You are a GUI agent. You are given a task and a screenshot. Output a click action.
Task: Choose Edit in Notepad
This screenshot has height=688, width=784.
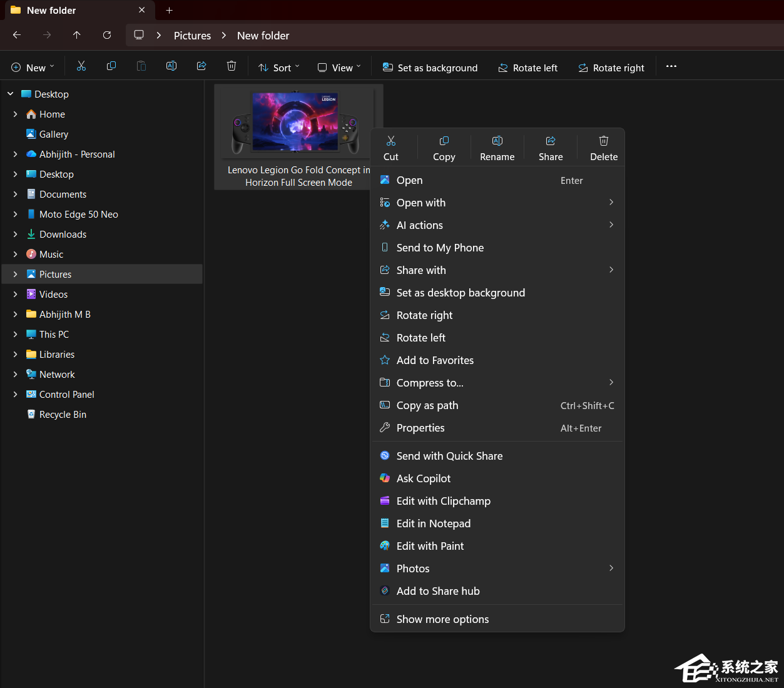[497, 524]
